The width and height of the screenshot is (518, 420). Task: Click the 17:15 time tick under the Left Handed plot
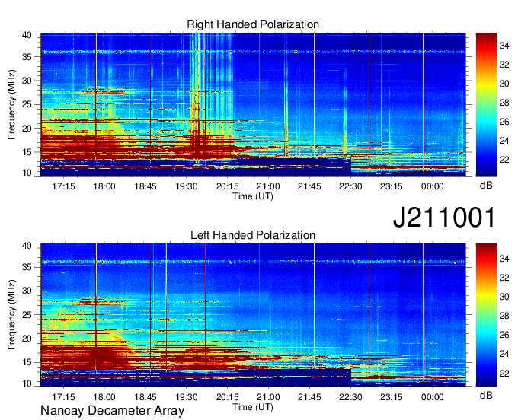point(63,397)
